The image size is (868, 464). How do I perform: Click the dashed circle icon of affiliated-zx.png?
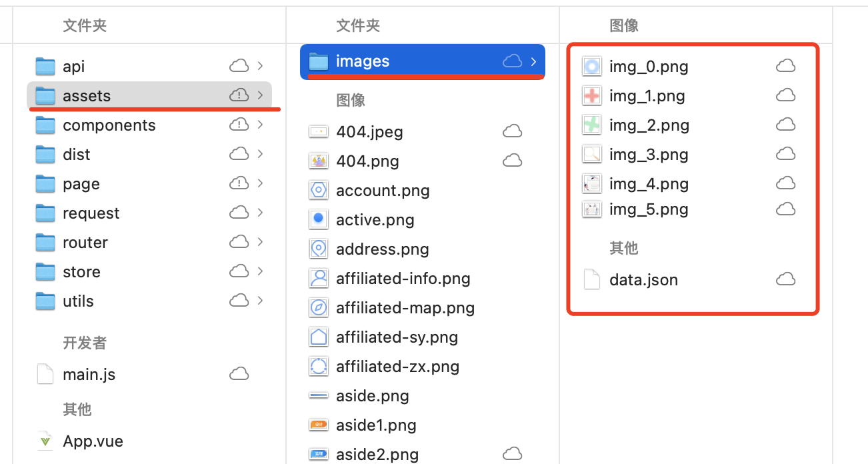point(318,366)
